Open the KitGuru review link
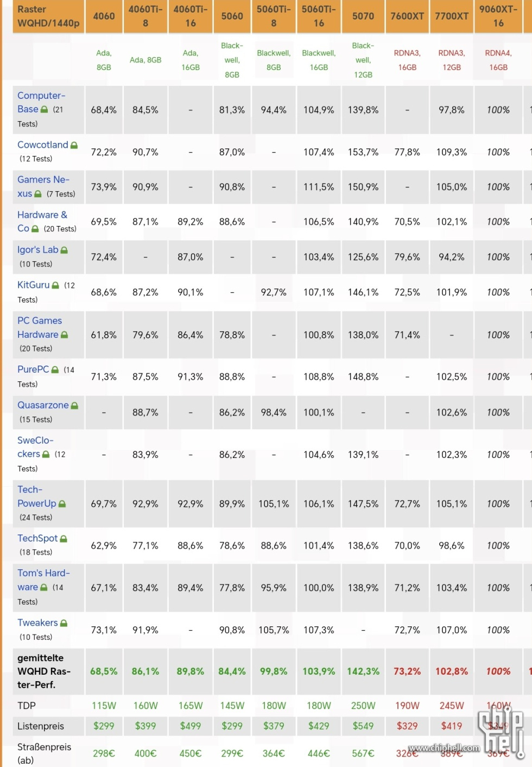Image resolution: width=532 pixels, height=767 pixels. 33,285
